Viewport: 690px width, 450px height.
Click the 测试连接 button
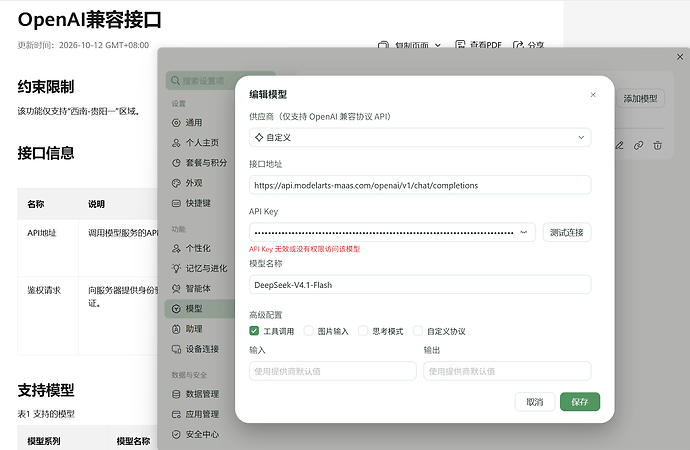coord(567,232)
